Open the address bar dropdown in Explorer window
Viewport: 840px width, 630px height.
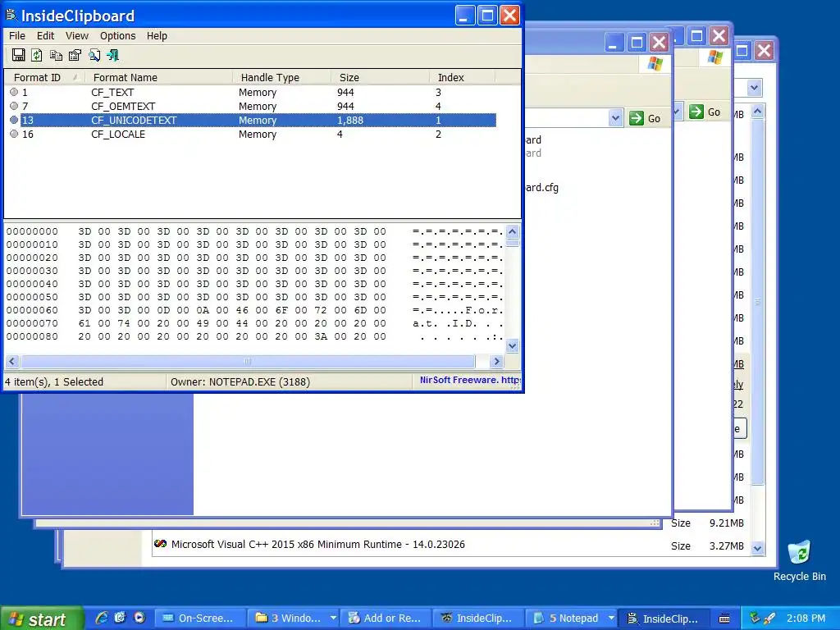click(615, 118)
